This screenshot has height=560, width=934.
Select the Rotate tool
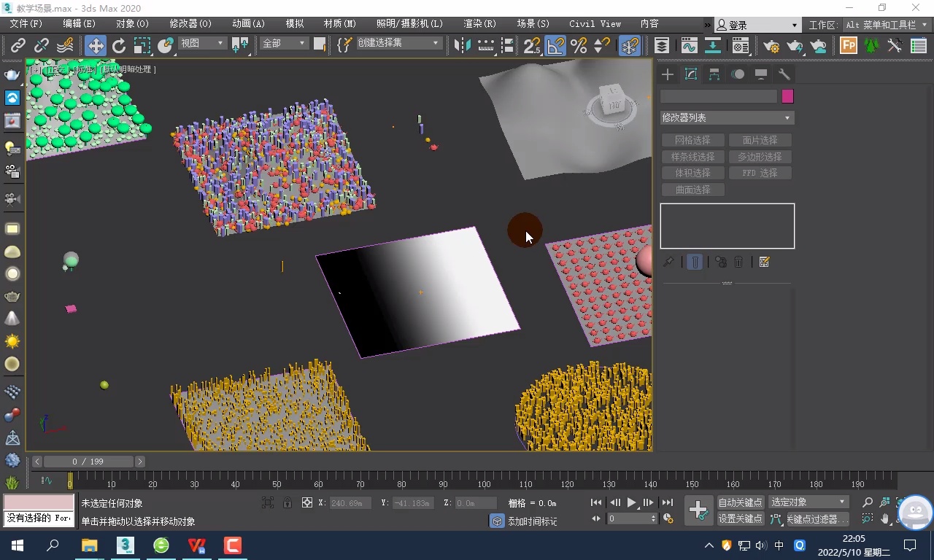119,46
